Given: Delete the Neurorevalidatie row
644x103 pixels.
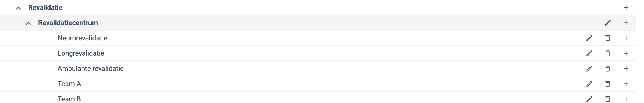Looking at the screenshot, I should (x=608, y=38).
